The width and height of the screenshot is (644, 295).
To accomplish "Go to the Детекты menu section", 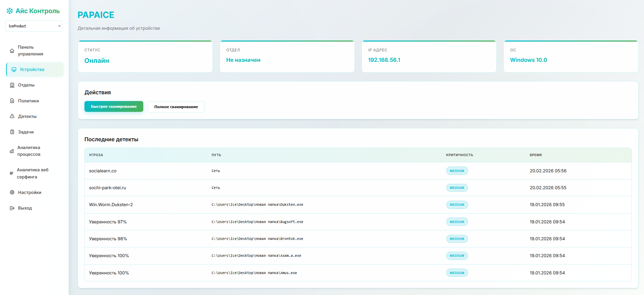I will coord(27,116).
